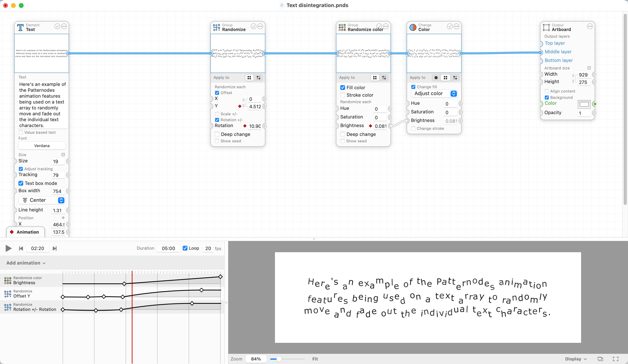Click the Fit zoom button
Image resolution: width=628 pixels, height=364 pixels.
click(315, 359)
